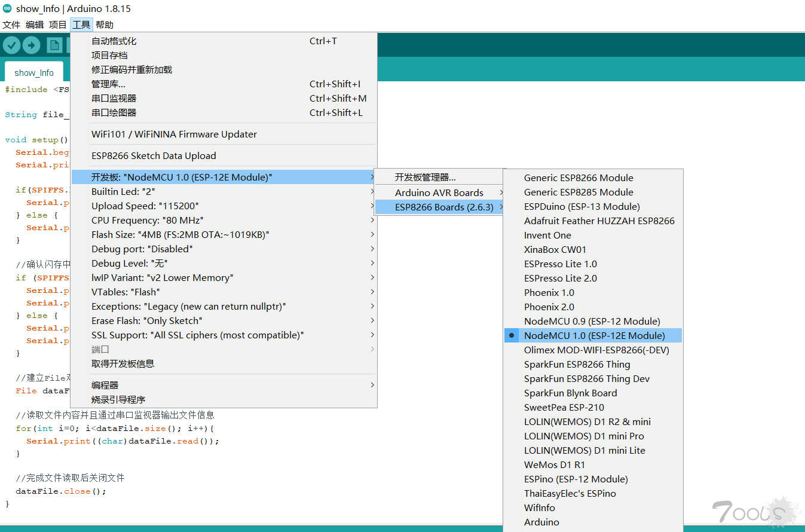Expand the 开发板 NodeMCU 1.0 submenu
805x532 pixels.
[x=224, y=178]
